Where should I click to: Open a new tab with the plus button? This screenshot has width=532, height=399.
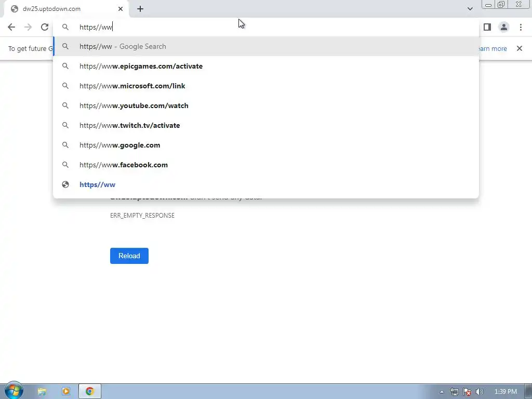140,9
